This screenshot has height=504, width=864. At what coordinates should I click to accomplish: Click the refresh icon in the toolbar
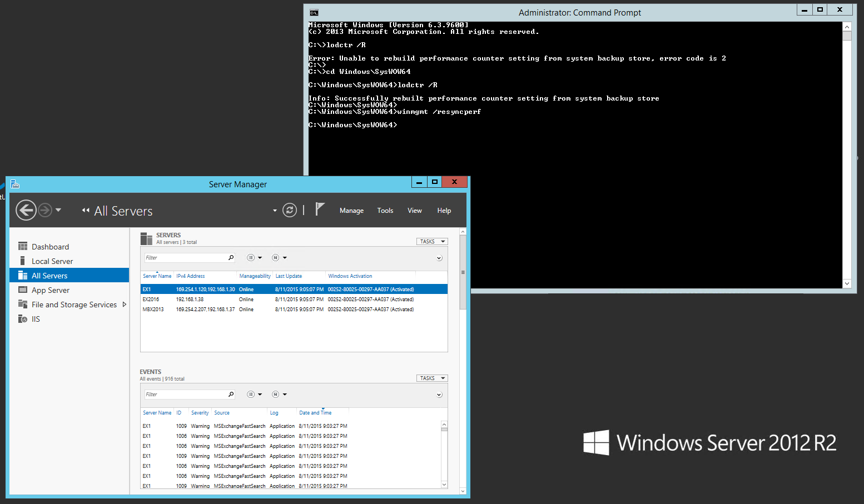click(289, 210)
